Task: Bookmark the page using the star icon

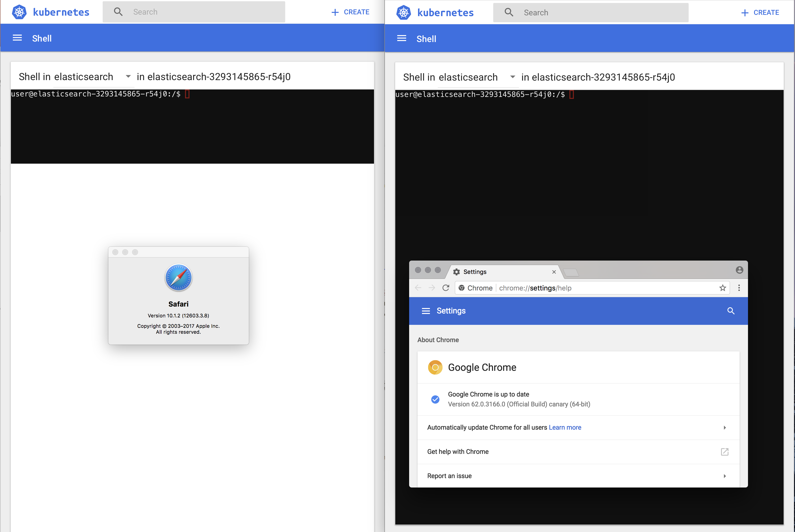Action: 723,288
